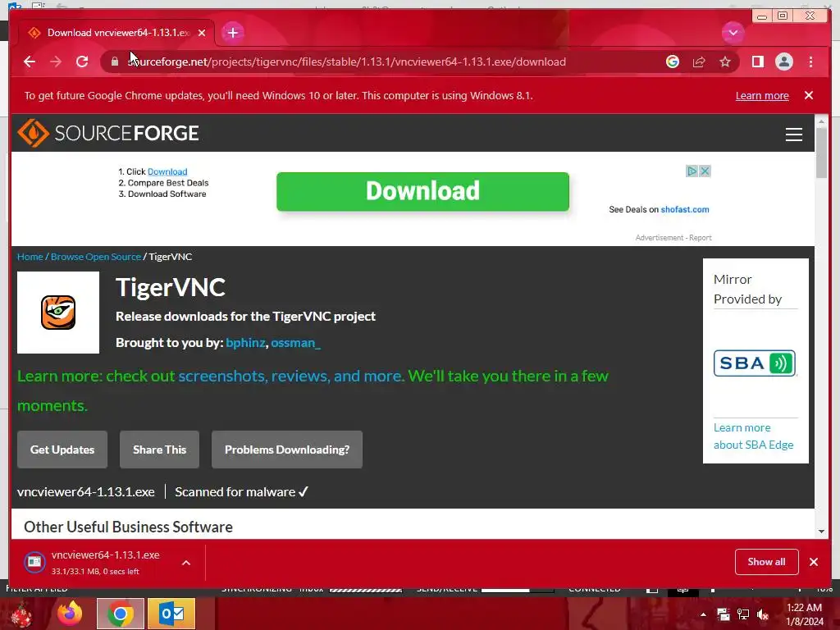Click the Share This button
This screenshot has height=630, width=840.
[160, 450]
